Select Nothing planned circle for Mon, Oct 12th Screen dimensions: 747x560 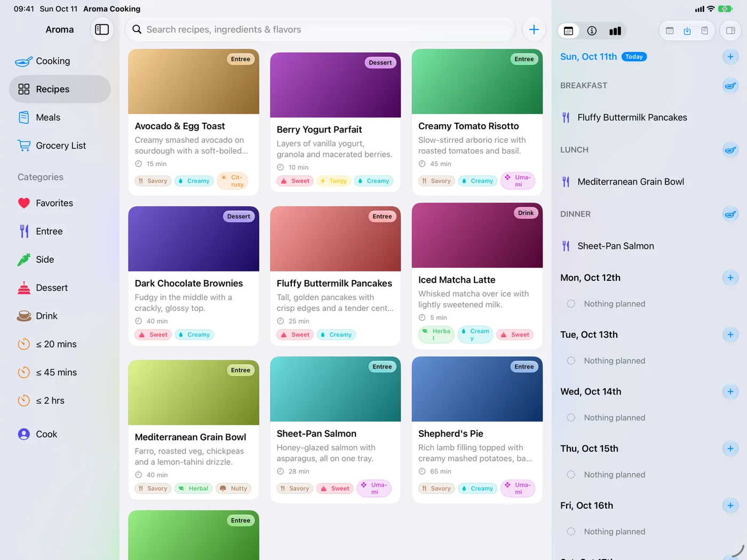571,304
